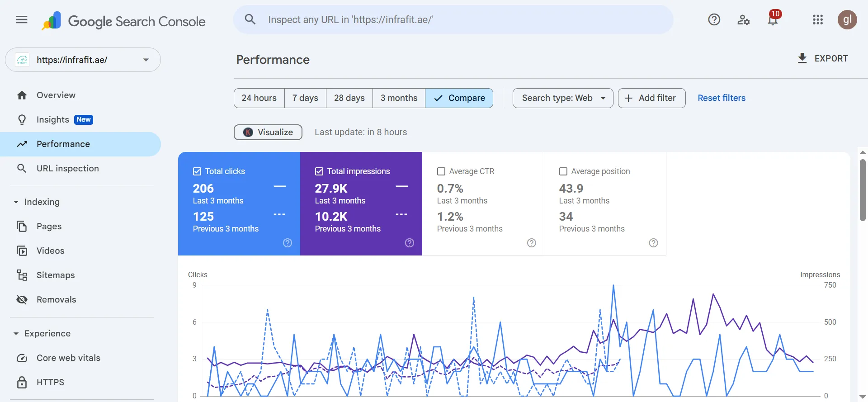Open the main hamburger menu
868x402 pixels.
point(22,20)
